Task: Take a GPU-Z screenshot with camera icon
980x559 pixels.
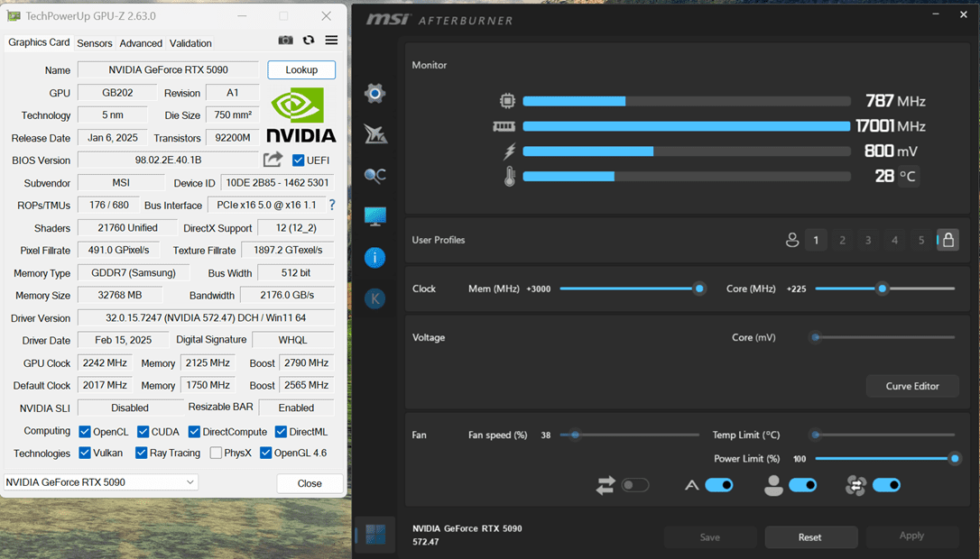Action: point(286,40)
